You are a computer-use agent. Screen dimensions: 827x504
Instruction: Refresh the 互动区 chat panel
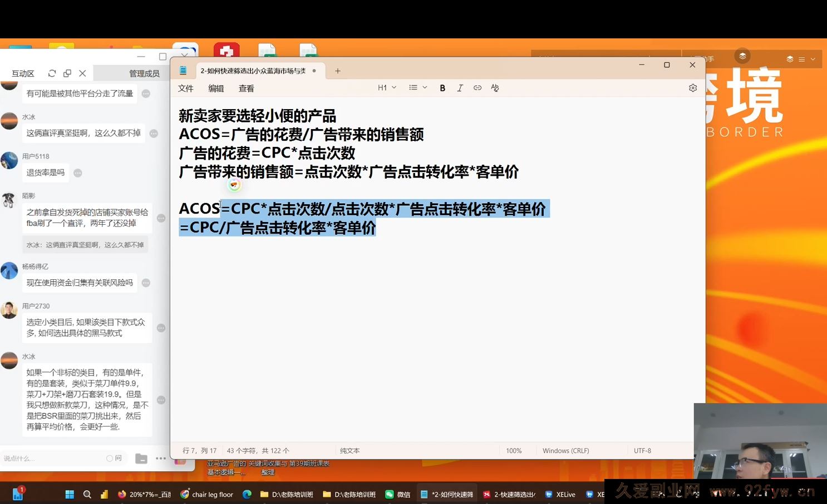click(52, 73)
